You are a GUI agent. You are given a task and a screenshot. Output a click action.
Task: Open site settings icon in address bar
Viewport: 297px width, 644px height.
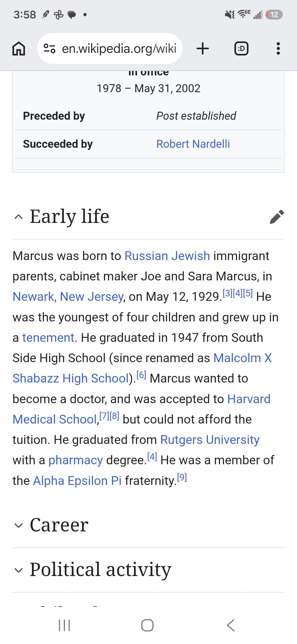[x=50, y=48]
